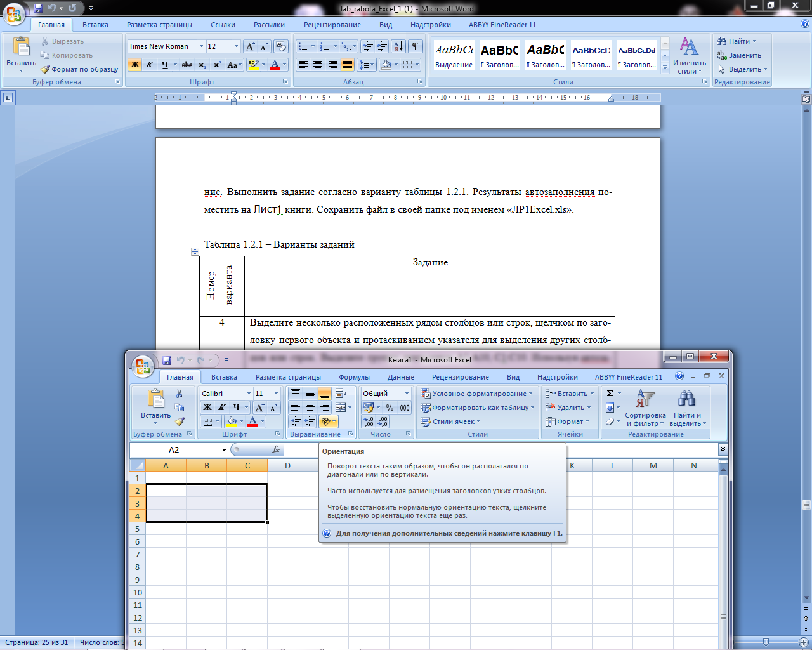This screenshot has height=650, width=812.
Task: Switch to Word's Рецензирование tab
Action: 332,25
